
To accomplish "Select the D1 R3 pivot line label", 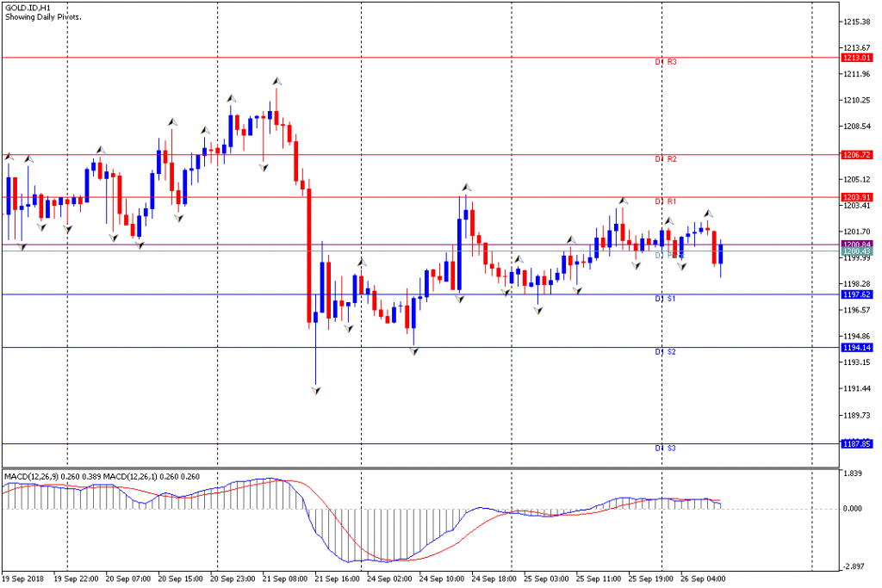I will pos(666,62).
